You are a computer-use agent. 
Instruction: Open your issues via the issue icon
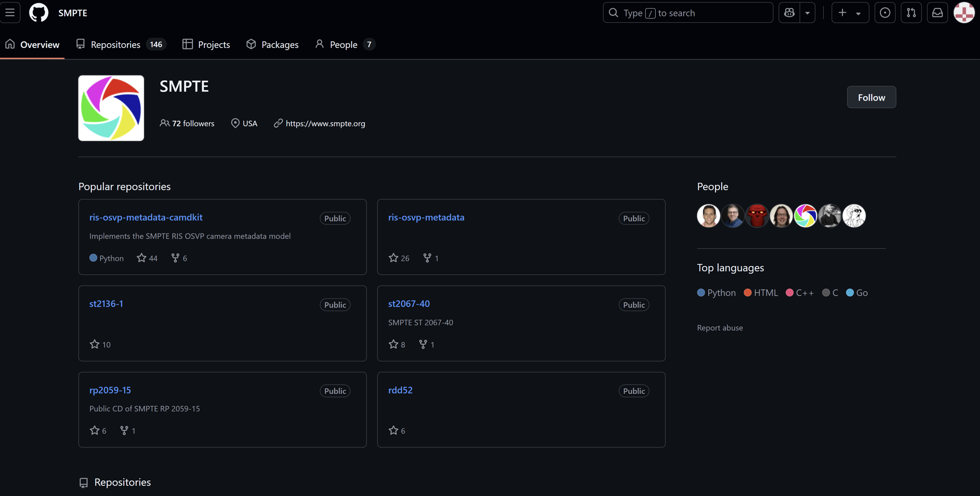[885, 12]
